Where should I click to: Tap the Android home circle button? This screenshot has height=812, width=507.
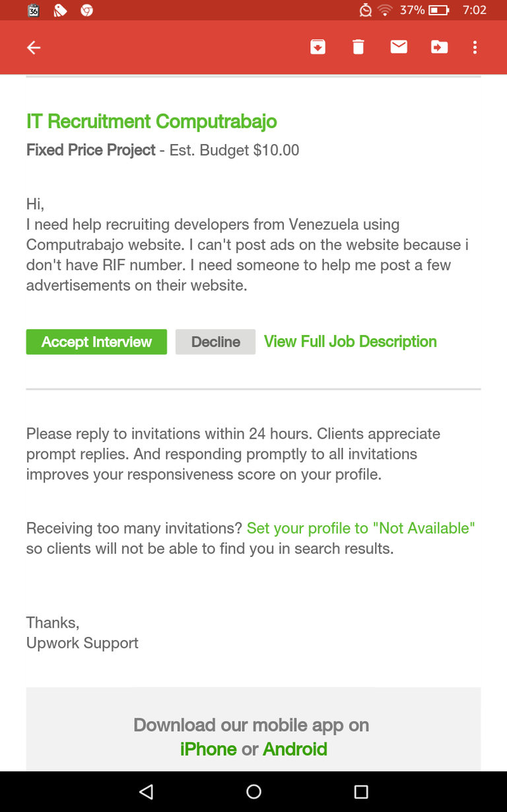253,792
